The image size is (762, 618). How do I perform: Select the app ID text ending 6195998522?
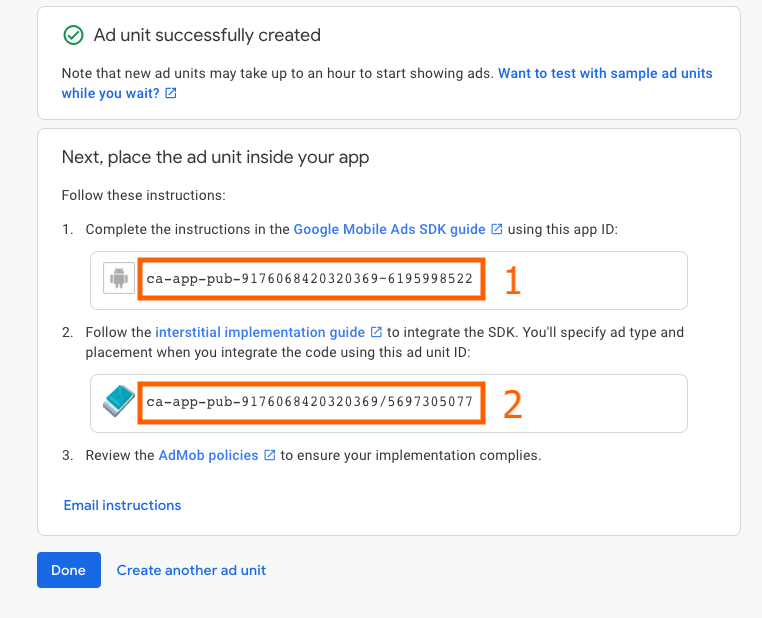coord(310,279)
